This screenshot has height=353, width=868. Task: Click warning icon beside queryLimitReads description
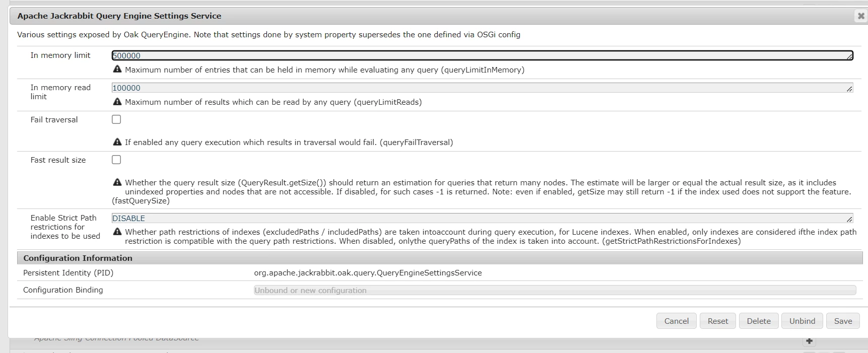pyautogui.click(x=117, y=102)
